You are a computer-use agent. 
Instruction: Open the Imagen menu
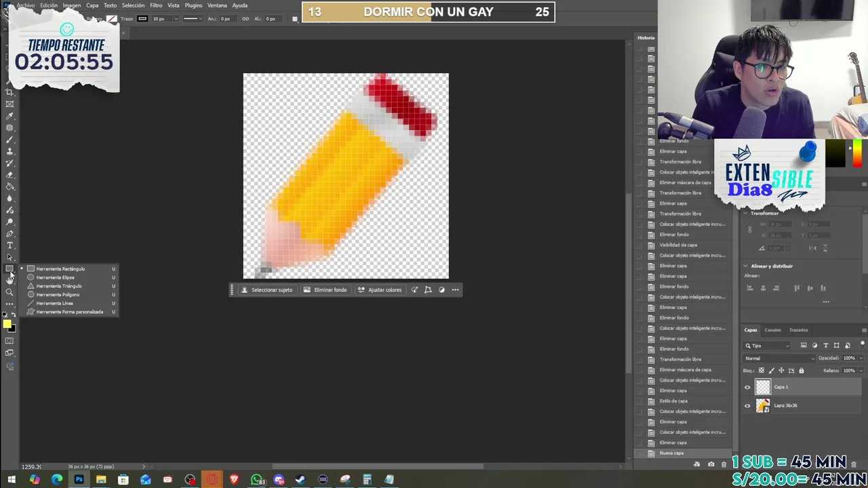72,5
